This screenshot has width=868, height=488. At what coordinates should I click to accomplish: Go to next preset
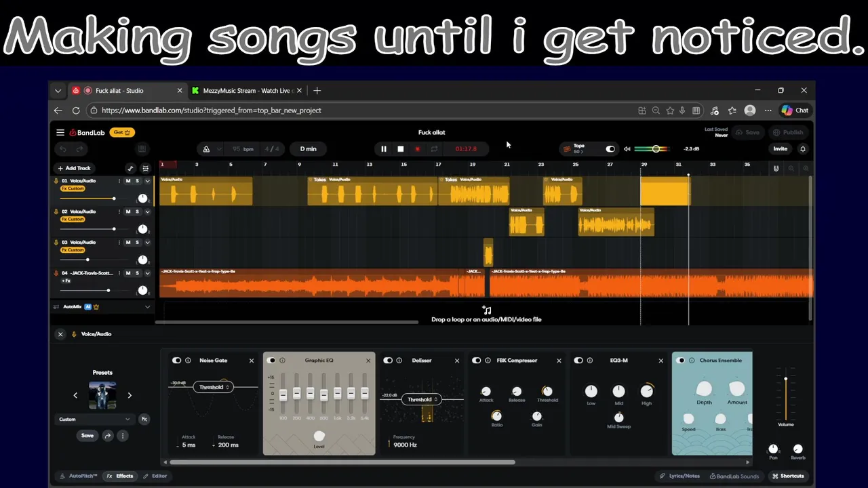click(x=130, y=395)
